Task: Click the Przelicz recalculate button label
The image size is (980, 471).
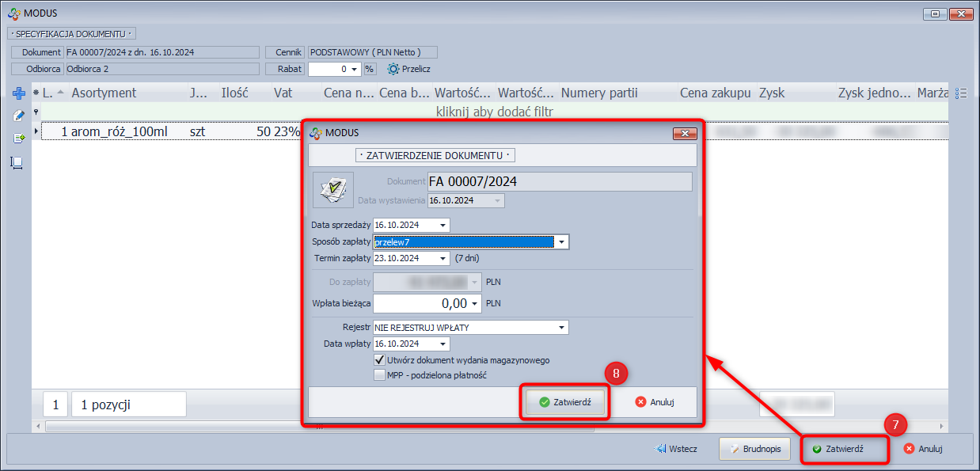Action: pyautogui.click(x=416, y=69)
